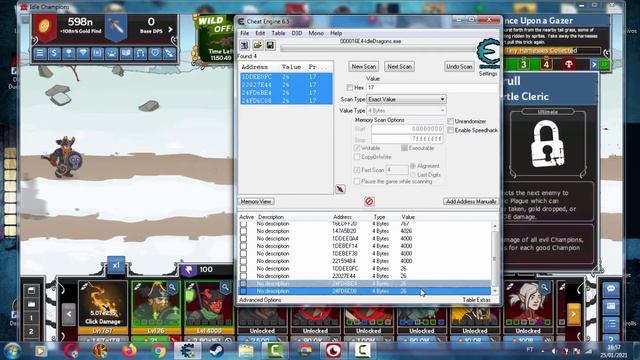Click the blue sword banner icon
Screen dimensions: 640x360
click(x=116, y=27)
